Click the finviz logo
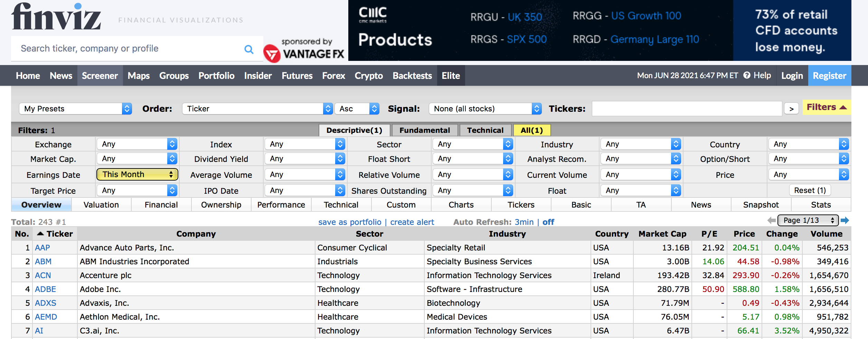The height and width of the screenshot is (339, 868). 56,16
